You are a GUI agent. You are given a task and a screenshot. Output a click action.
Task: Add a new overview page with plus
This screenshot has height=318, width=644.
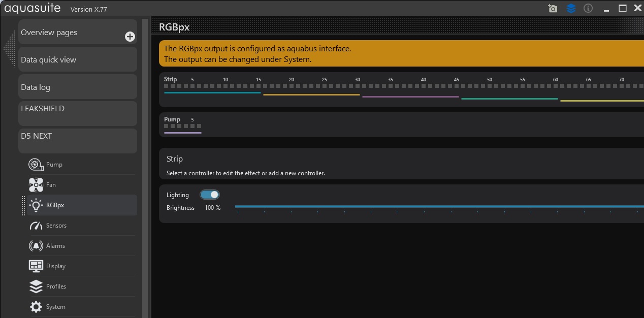[x=130, y=37]
